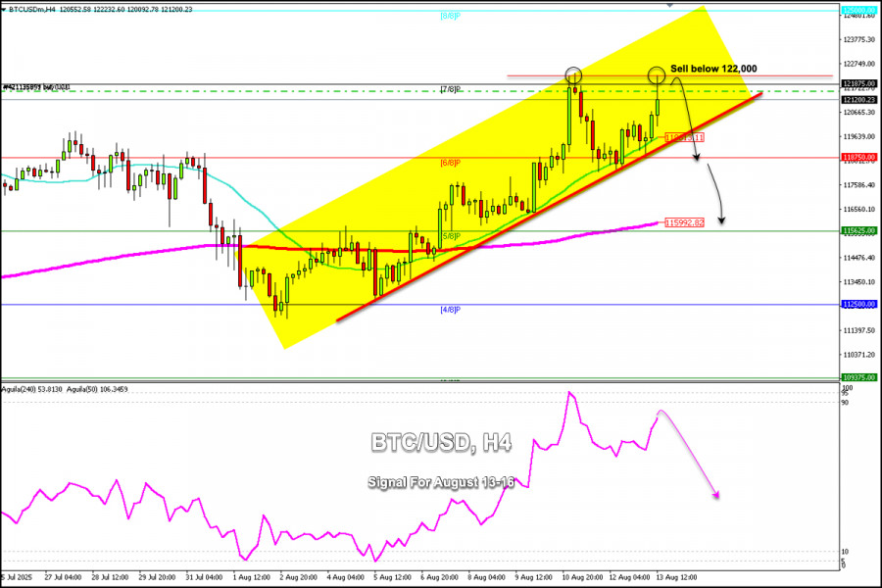Open the dropdown triangle beside BTCUSDm,H4

click(5, 10)
